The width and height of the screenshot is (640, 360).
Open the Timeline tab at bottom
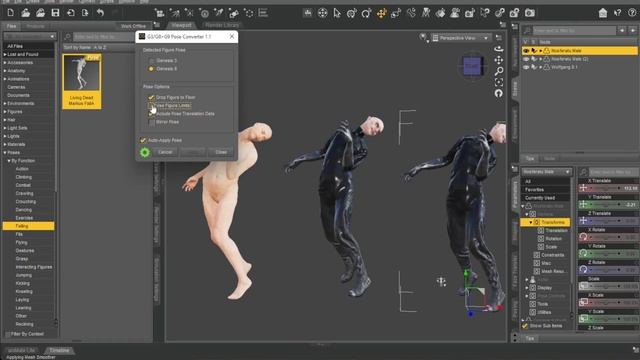tap(59, 350)
